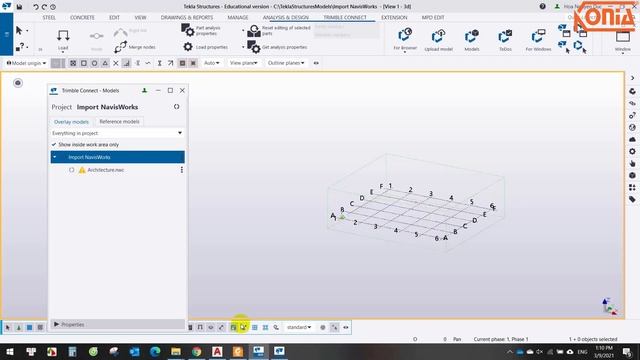Screen dimensions: 640x360
Task: Click the Undo arrow in the title bar
Action: [x=36, y=7]
